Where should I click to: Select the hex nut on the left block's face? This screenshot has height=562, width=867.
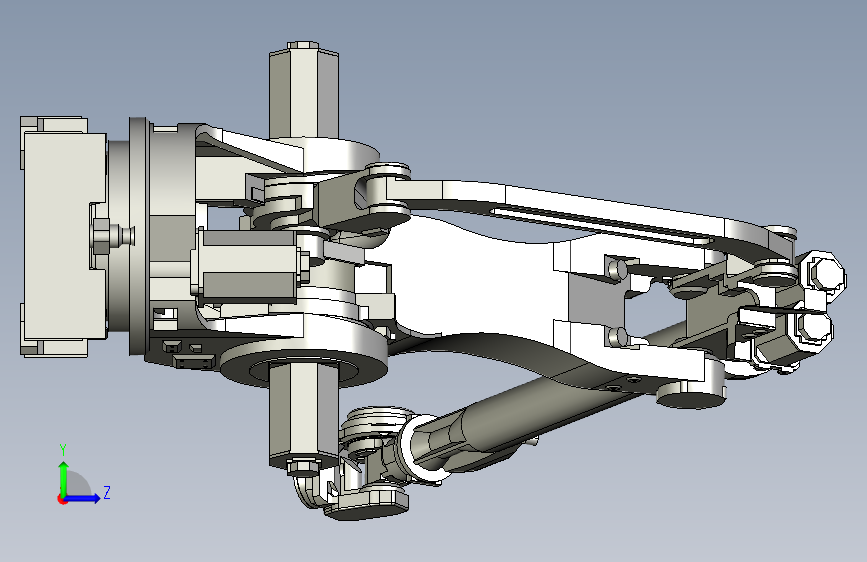click(102, 236)
